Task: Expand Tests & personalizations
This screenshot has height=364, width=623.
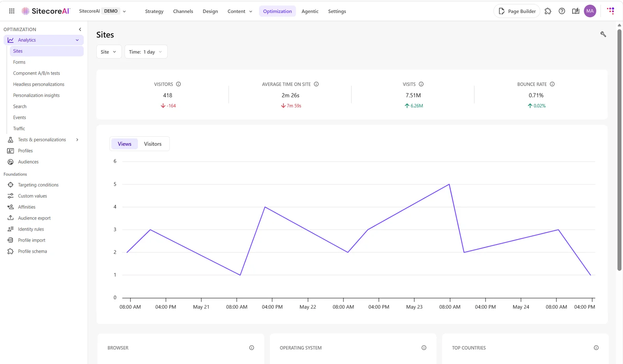Action: [77, 140]
